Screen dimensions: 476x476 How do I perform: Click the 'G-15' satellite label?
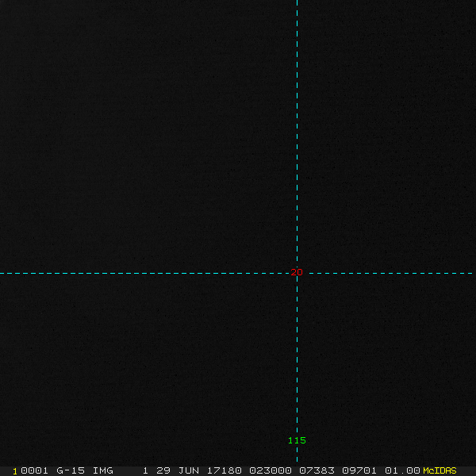pos(71,470)
